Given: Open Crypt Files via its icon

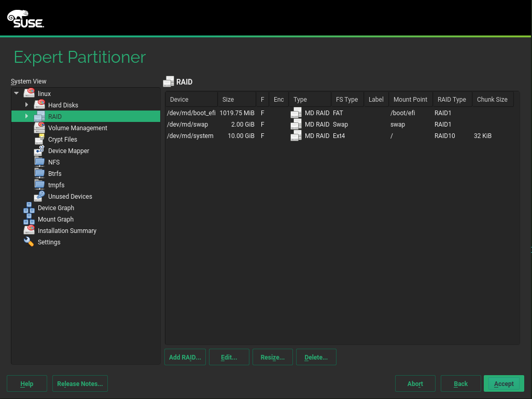Looking at the screenshot, I should (40, 139).
